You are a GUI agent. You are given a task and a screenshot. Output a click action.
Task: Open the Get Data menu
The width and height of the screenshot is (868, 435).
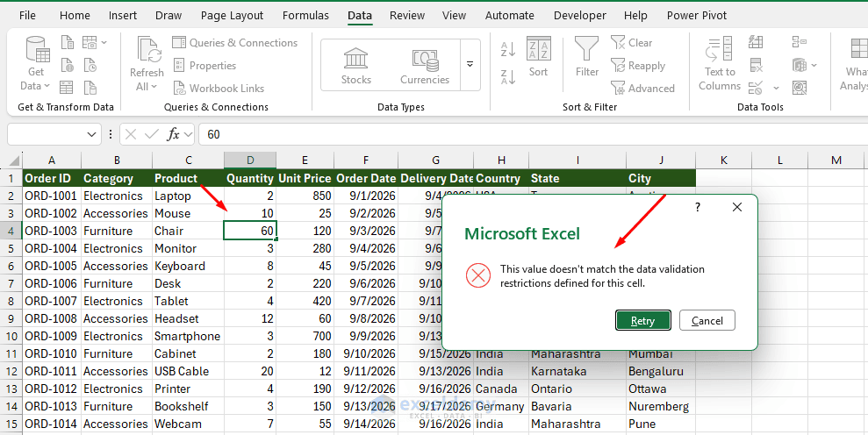[36, 64]
